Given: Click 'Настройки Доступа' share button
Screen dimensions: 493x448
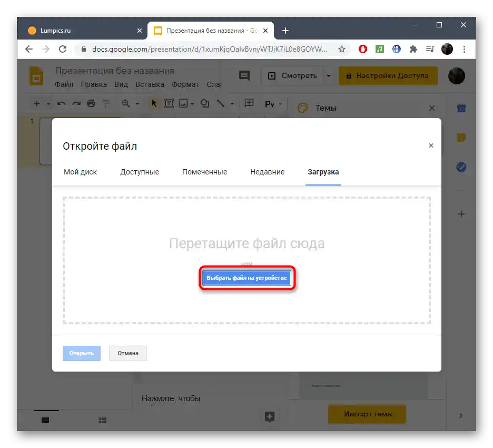Looking at the screenshot, I should tap(388, 75).
